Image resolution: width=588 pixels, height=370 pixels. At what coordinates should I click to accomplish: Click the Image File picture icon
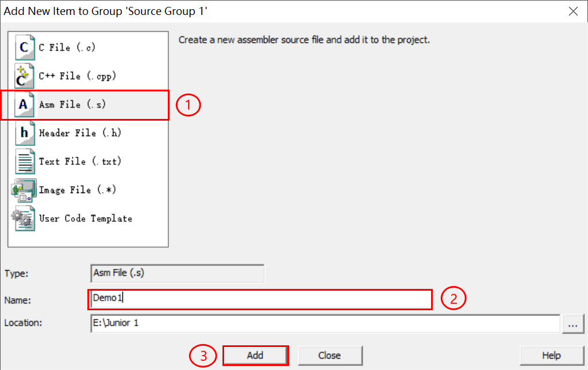[24, 190]
